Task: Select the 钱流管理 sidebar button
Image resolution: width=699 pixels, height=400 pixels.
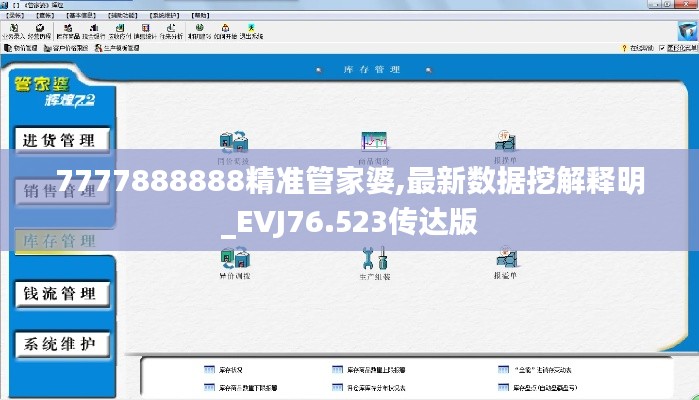Action: (x=62, y=294)
